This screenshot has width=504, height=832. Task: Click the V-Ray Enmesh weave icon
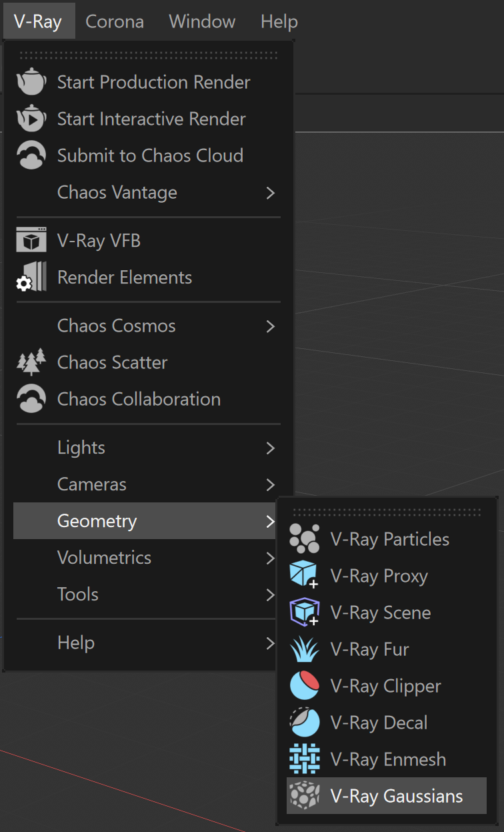point(305,759)
